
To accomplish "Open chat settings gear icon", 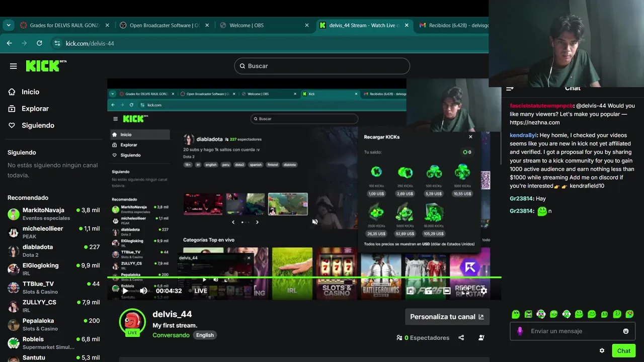I will (x=602, y=351).
